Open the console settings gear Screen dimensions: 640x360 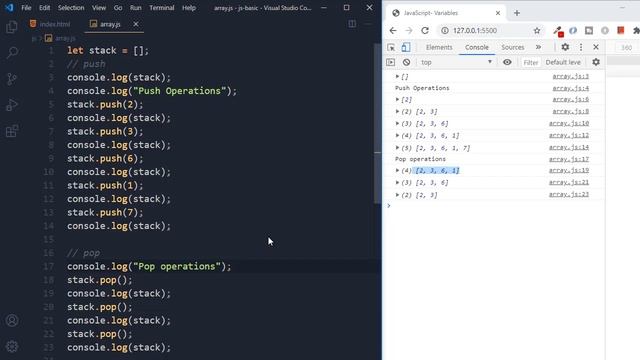[x=596, y=62]
